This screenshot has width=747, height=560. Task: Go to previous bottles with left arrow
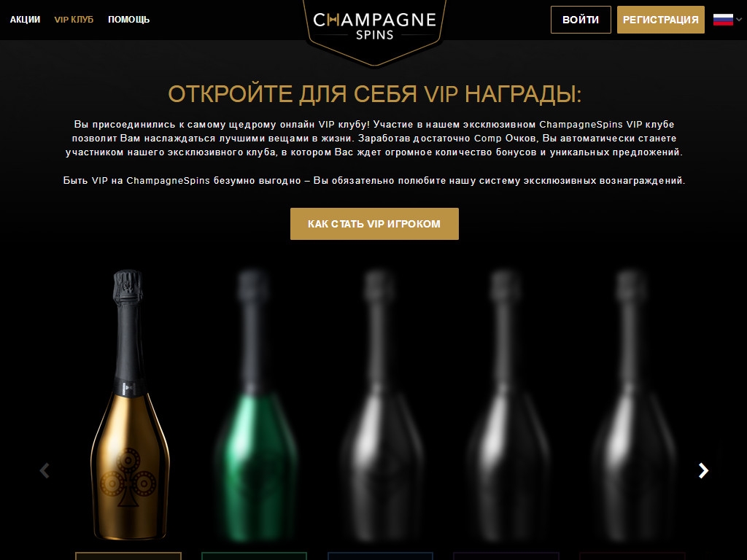click(x=44, y=470)
